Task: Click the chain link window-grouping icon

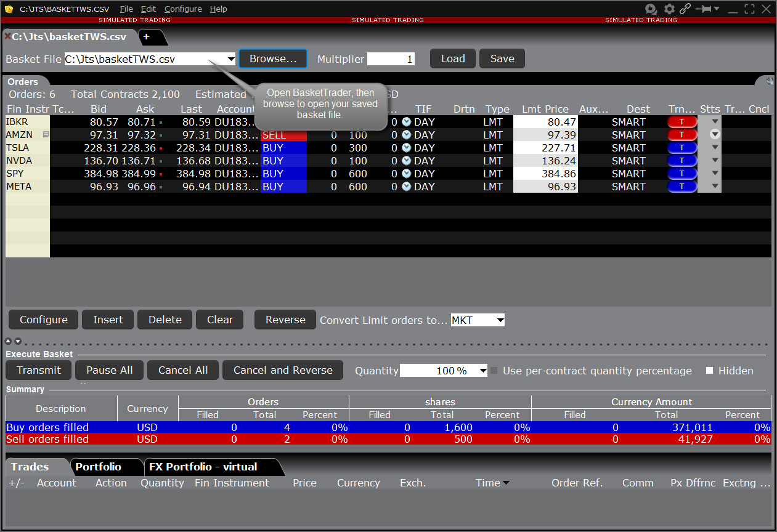Action: [x=685, y=9]
